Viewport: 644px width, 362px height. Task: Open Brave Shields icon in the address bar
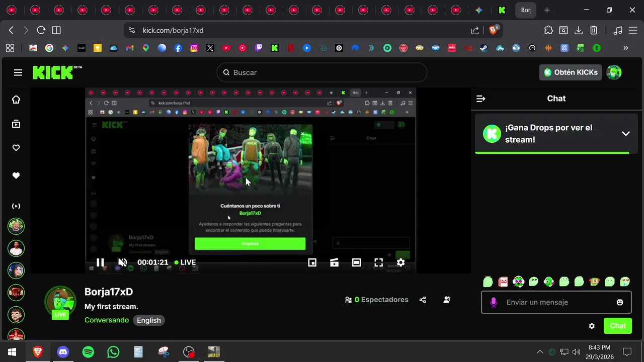tap(494, 30)
